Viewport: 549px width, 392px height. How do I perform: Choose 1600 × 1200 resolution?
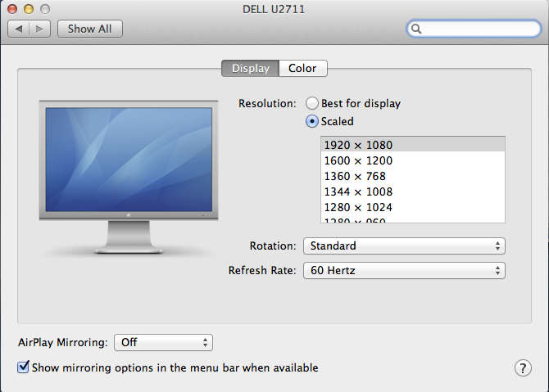click(x=413, y=160)
